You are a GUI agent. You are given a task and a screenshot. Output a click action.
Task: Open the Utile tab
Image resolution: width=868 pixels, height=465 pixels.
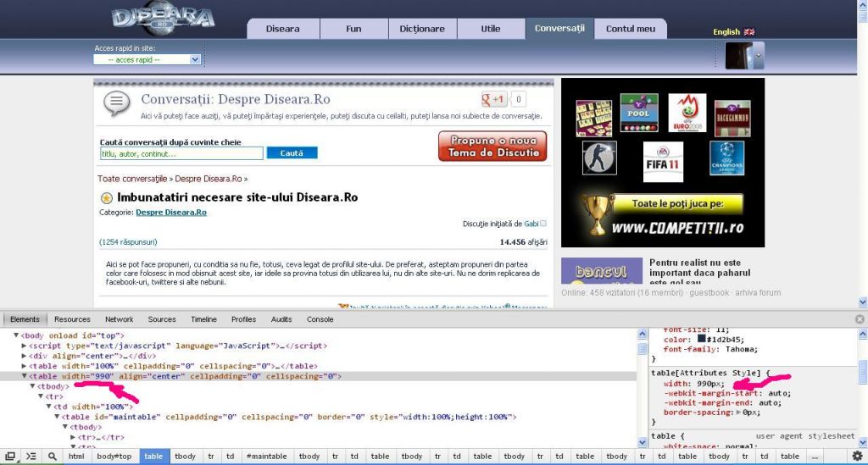pos(491,29)
